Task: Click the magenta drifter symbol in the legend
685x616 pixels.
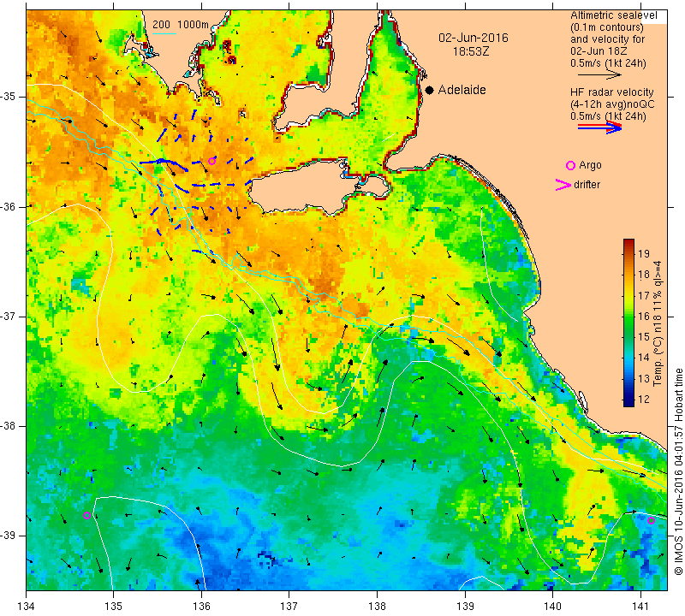Action: click(563, 185)
